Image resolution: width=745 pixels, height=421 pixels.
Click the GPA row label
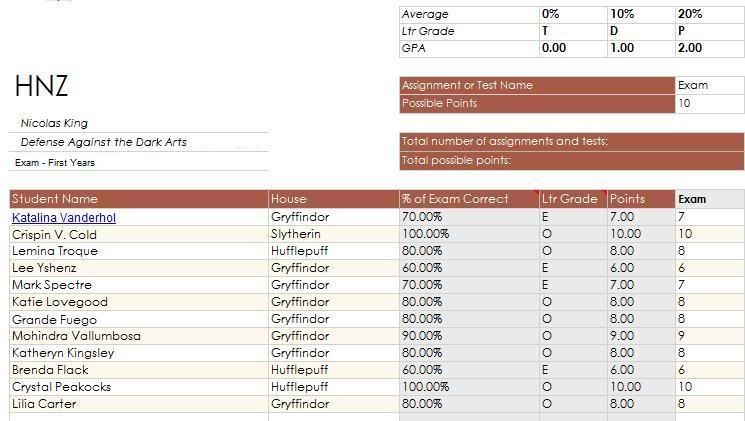[469, 48]
